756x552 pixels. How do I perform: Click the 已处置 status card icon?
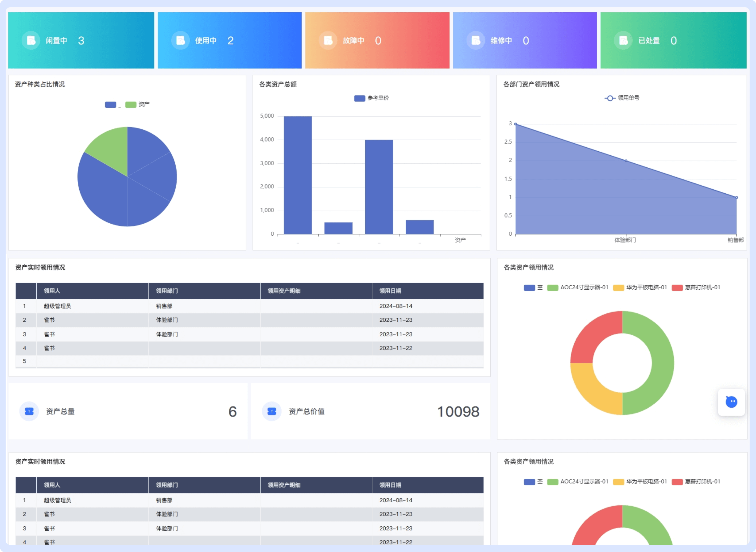click(x=623, y=40)
